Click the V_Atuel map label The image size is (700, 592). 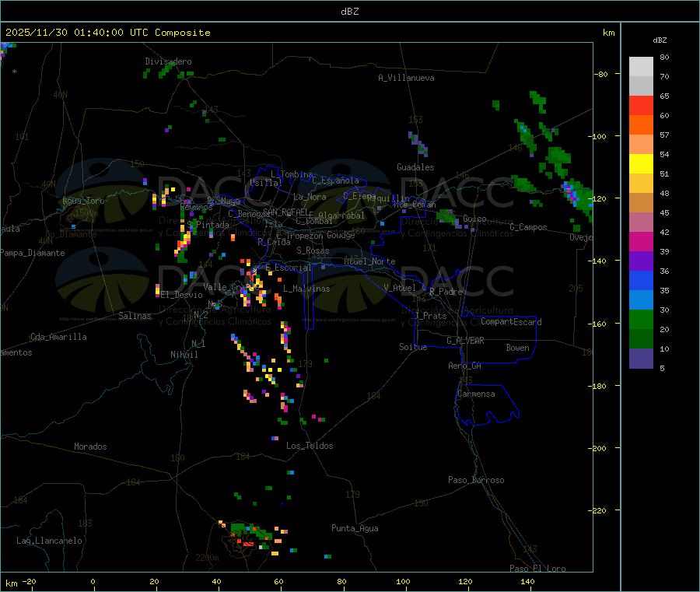(400, 288)
